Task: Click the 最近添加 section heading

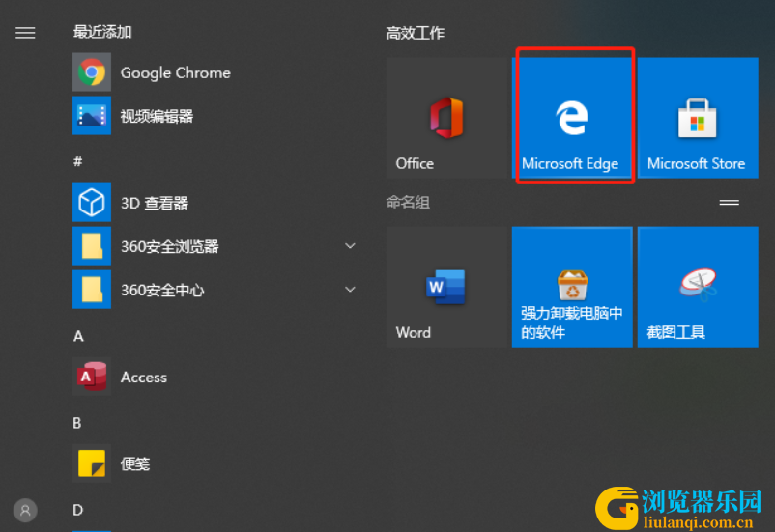Action: coord(102,32)
